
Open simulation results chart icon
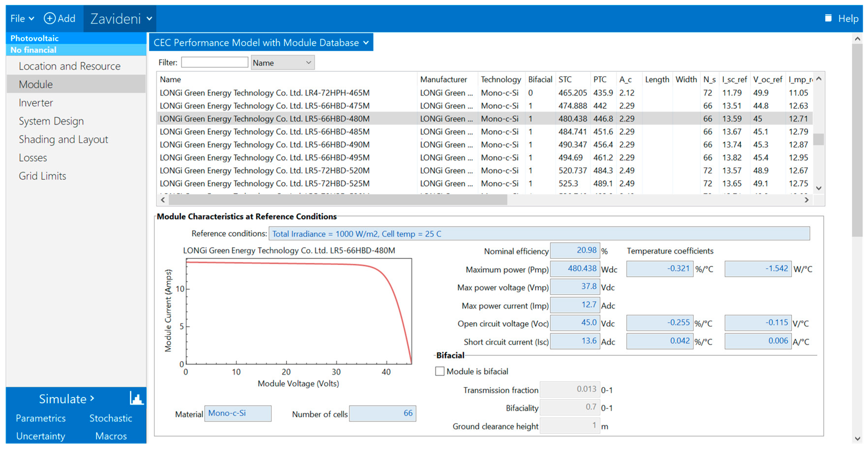pos(137,398)
